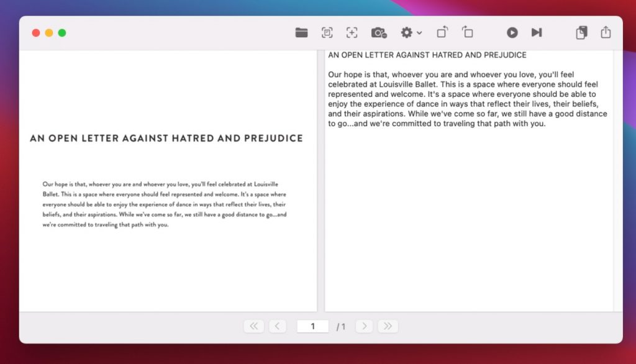Click the recognized paragraph 'Our hope is that'
This screenshot has width=636, height=364.
pos(468,99)
